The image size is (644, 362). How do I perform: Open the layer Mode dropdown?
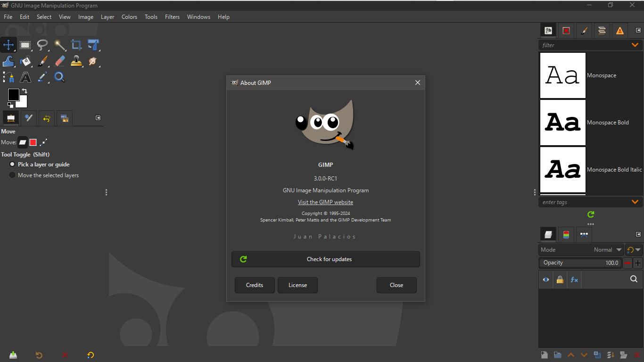pos(582,250)
